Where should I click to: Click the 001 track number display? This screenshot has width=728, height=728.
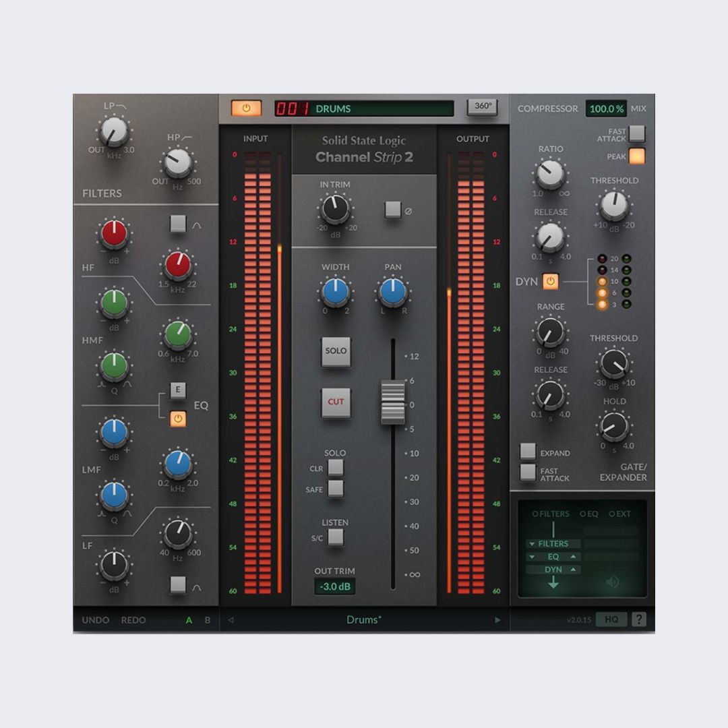(293, 109)
